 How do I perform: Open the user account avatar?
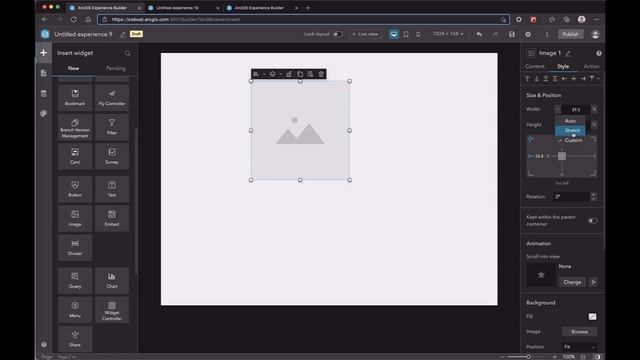point(596,35)
